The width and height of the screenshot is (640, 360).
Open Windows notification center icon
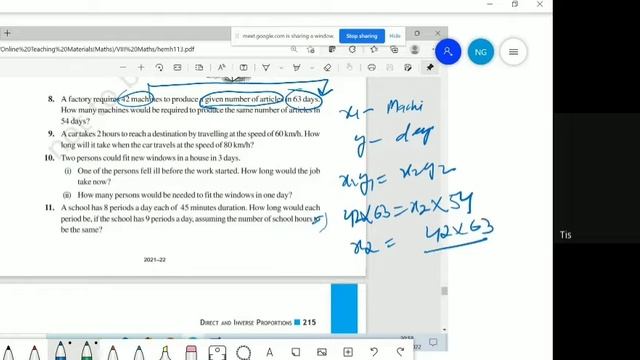tap(433, 342)
